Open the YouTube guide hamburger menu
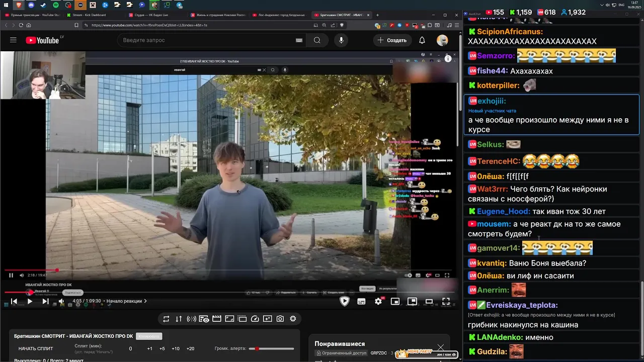 click(x=13, y=40)
